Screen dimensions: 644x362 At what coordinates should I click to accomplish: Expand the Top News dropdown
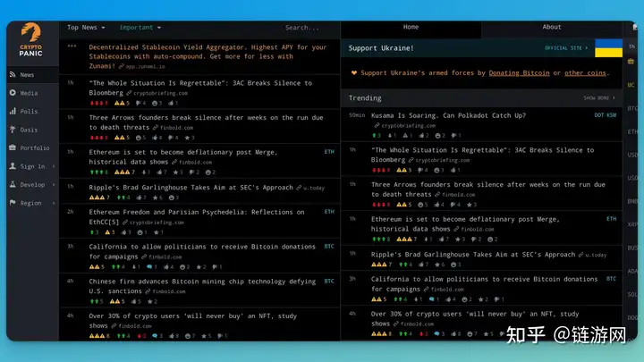pos(86,28)
